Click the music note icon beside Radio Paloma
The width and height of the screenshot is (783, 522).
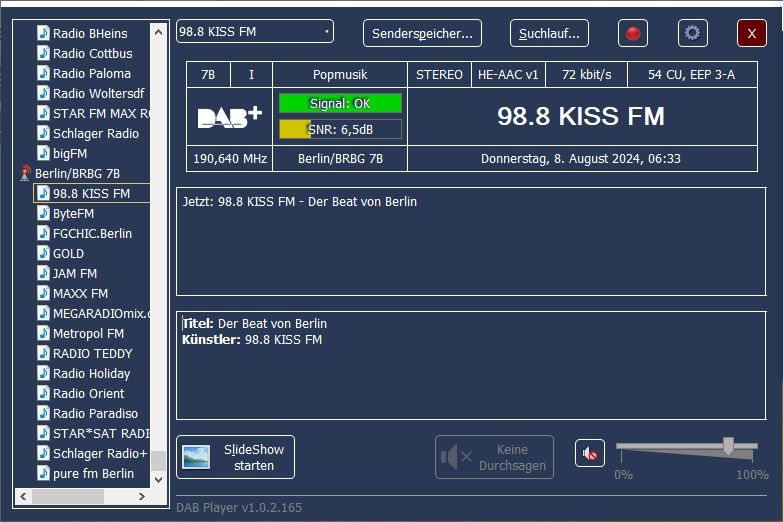pyautogui.click(x=43, y=73)
